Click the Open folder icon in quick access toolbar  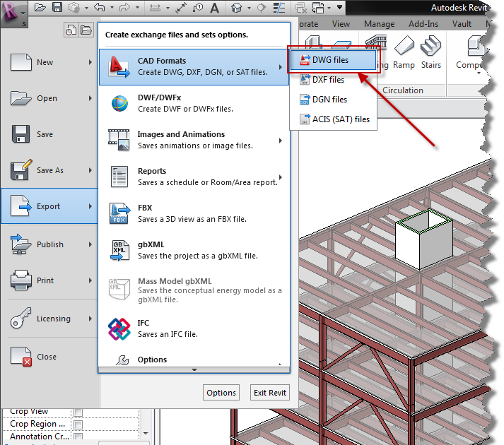click(40, 7)
